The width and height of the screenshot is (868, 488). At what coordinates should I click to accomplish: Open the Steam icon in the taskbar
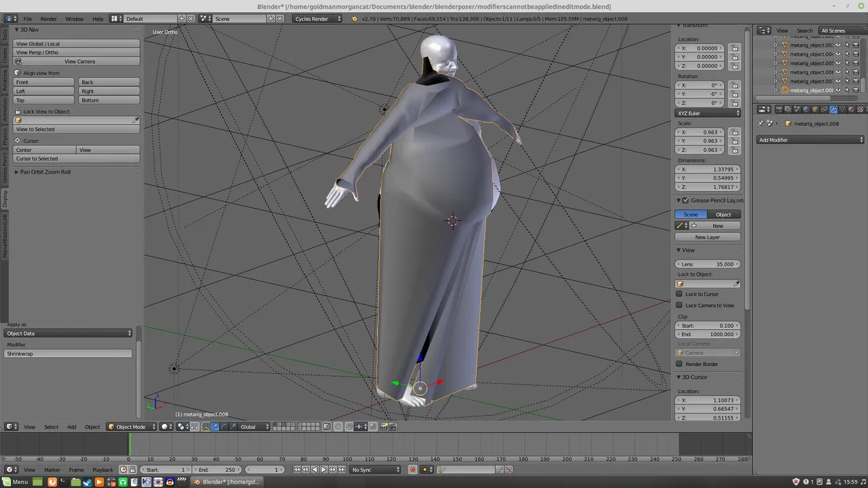[x=87, y=482]
